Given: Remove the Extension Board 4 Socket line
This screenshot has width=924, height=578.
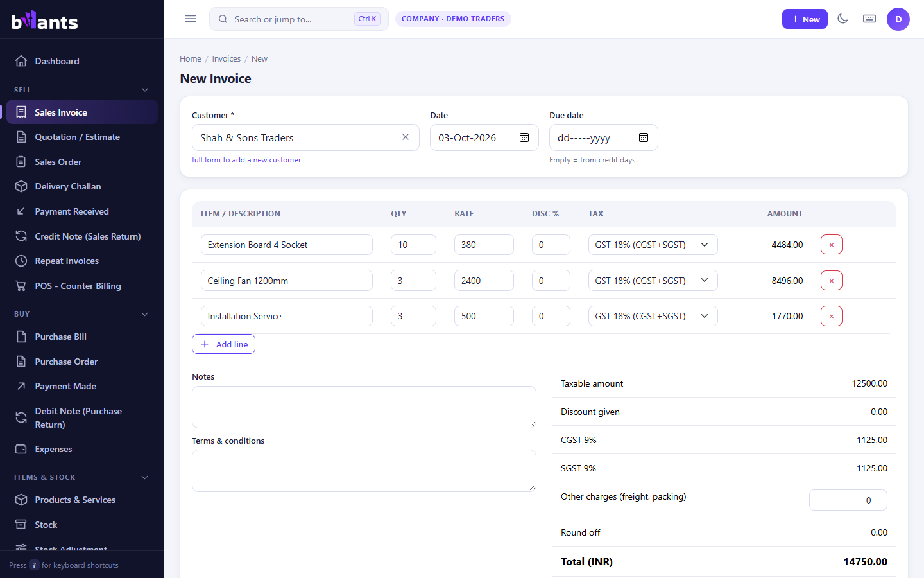Looking at the screenshot, I should pyautogui.click(x=832, y=245).
